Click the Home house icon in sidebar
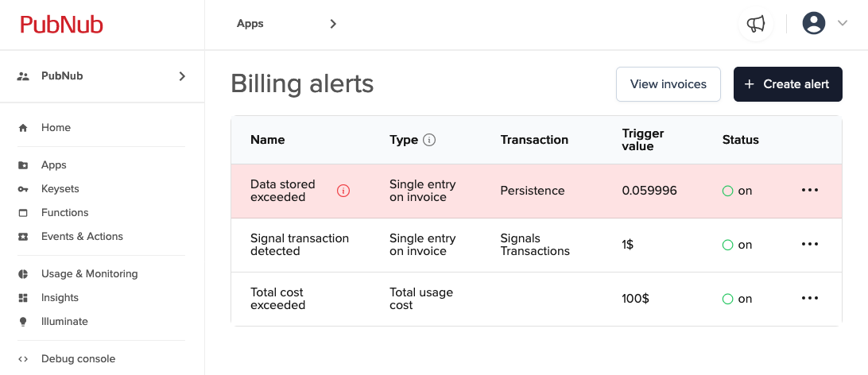The width and height of the screenshot is (868, 375). coord(23,128)
